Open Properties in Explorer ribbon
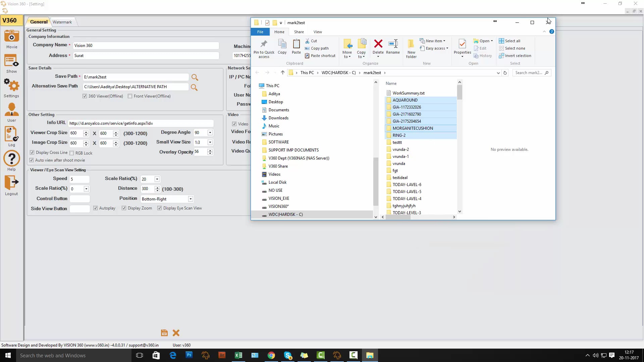Viewport: 644px width, 362px height. point(462,48)
